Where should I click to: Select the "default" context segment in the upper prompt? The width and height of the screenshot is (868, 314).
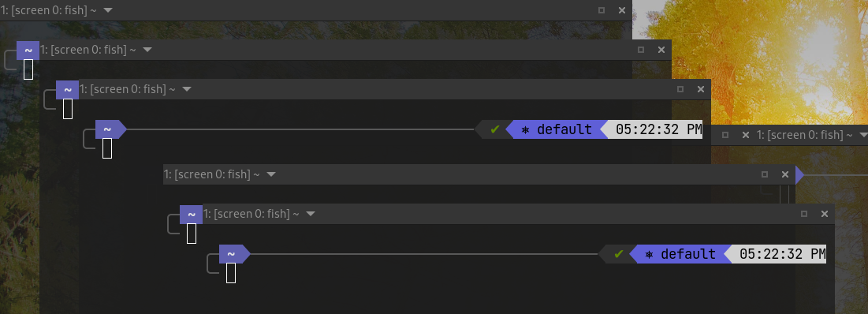564,129
